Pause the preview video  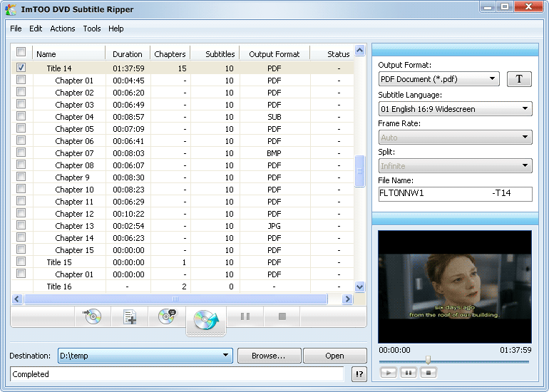pyautogui.click(x=409, y=373)
